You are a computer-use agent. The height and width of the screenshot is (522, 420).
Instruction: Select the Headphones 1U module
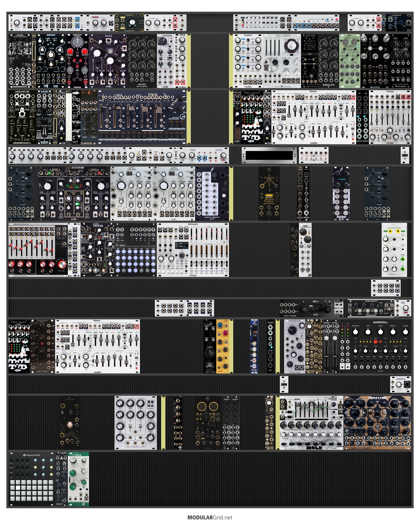(x=401, y=384)
